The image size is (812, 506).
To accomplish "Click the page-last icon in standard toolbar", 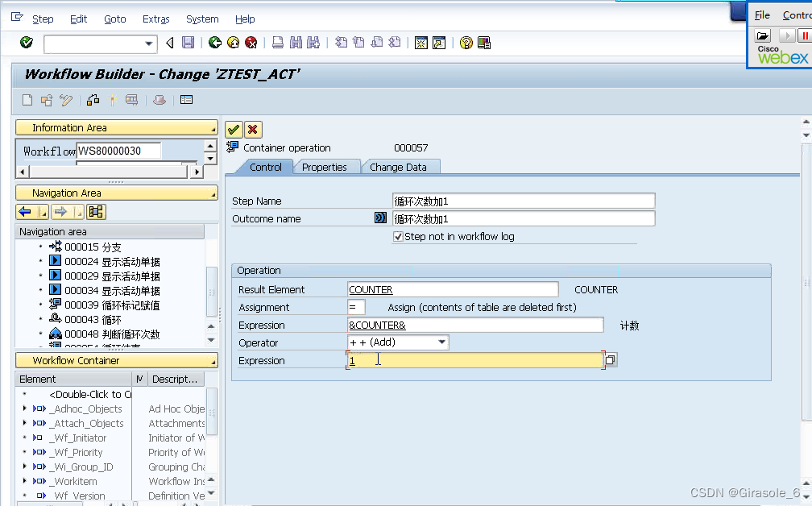I will (395, 43).
